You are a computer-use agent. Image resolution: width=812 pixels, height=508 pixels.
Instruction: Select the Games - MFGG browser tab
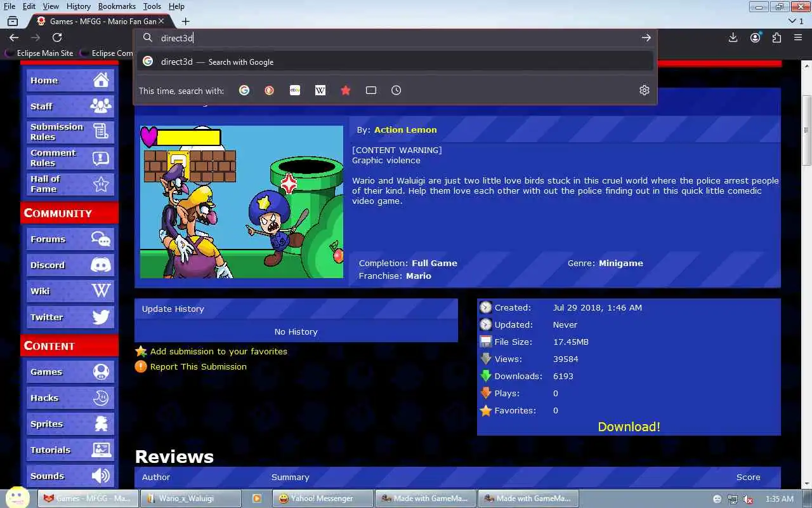[100, 21]
